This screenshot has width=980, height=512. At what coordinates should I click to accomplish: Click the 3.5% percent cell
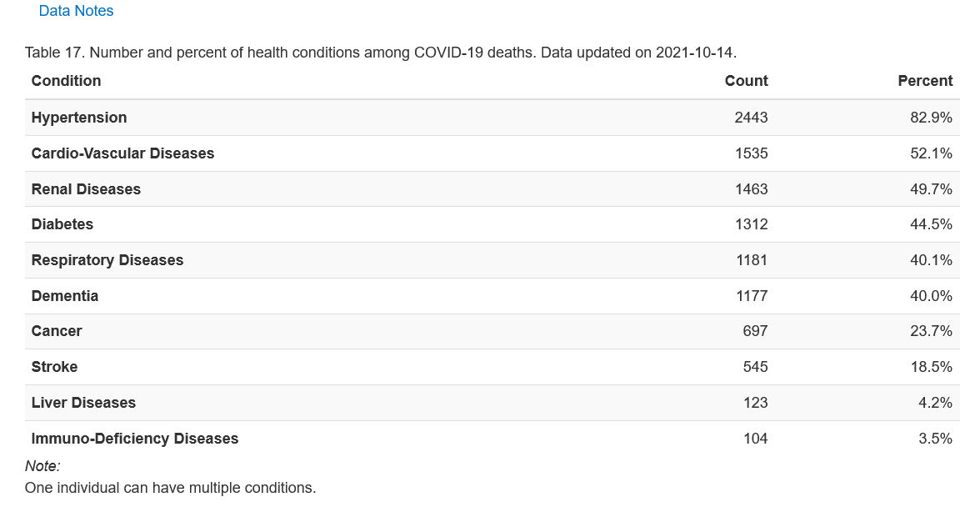click(x=935, y=439)
